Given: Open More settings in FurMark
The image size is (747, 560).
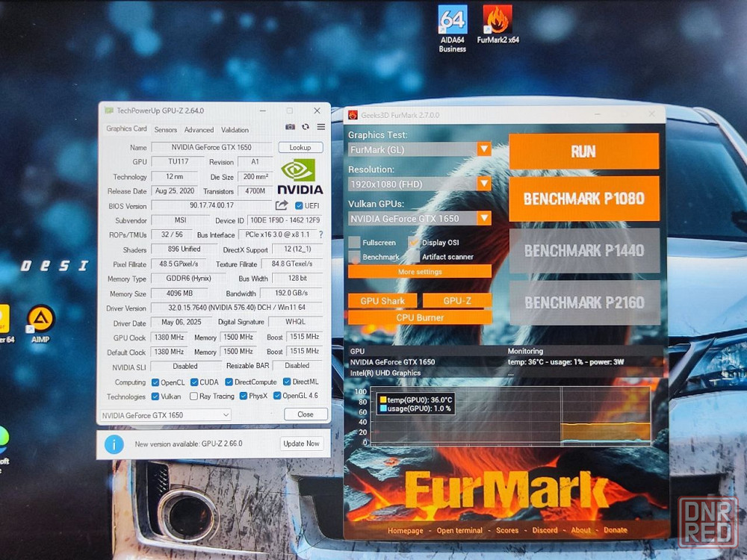Looking at the screenshot, I should coord(420,272).
